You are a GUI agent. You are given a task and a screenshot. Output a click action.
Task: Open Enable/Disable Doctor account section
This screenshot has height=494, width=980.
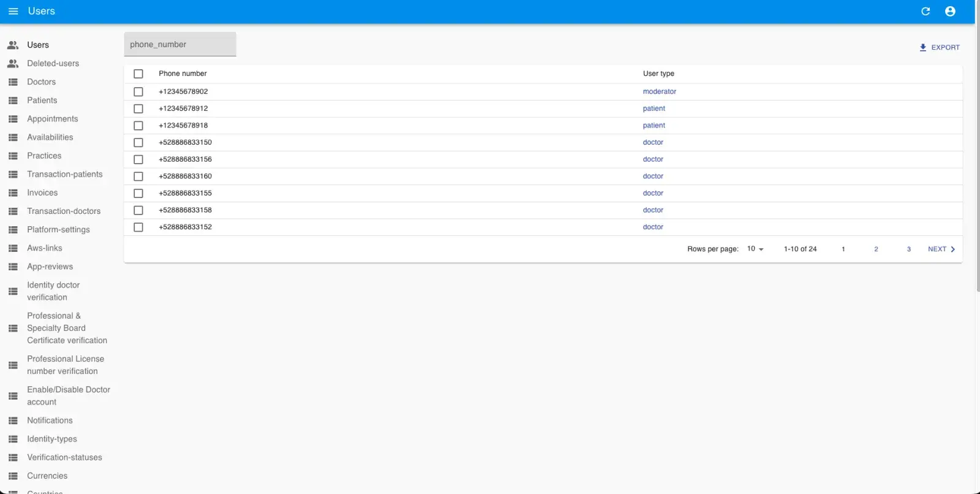point(69,395)
